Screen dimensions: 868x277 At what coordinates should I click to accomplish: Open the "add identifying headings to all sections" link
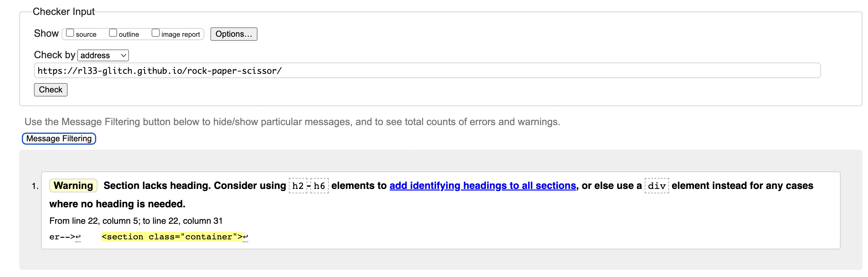pos(483,185)
